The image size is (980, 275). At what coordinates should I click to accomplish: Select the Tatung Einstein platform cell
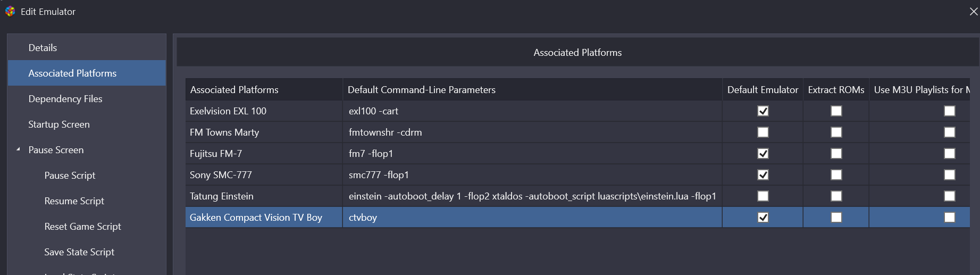(x=264, y=196)
